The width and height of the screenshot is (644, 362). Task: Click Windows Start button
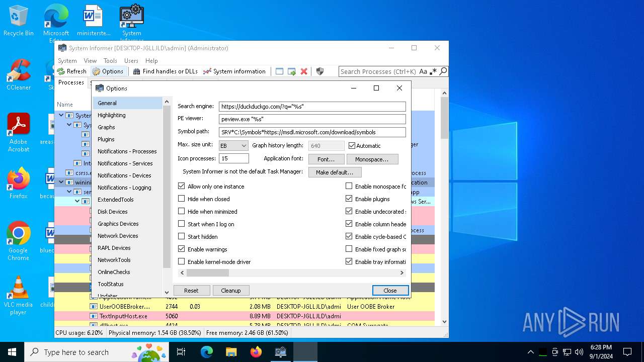(x=12, y=352)
